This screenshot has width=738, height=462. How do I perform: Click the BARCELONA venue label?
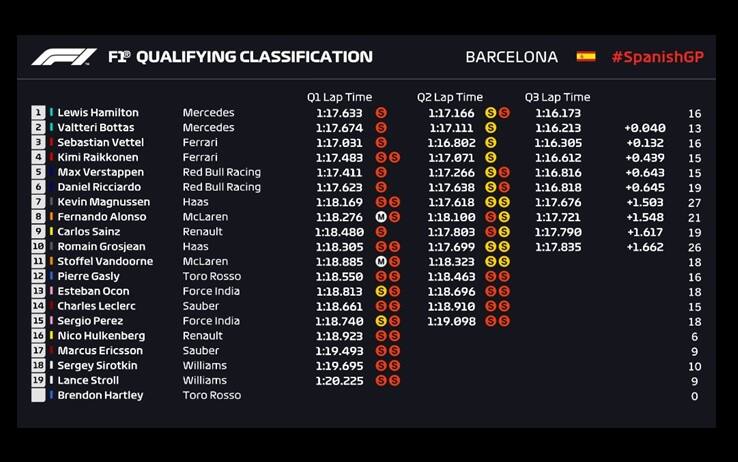(511, 57)
